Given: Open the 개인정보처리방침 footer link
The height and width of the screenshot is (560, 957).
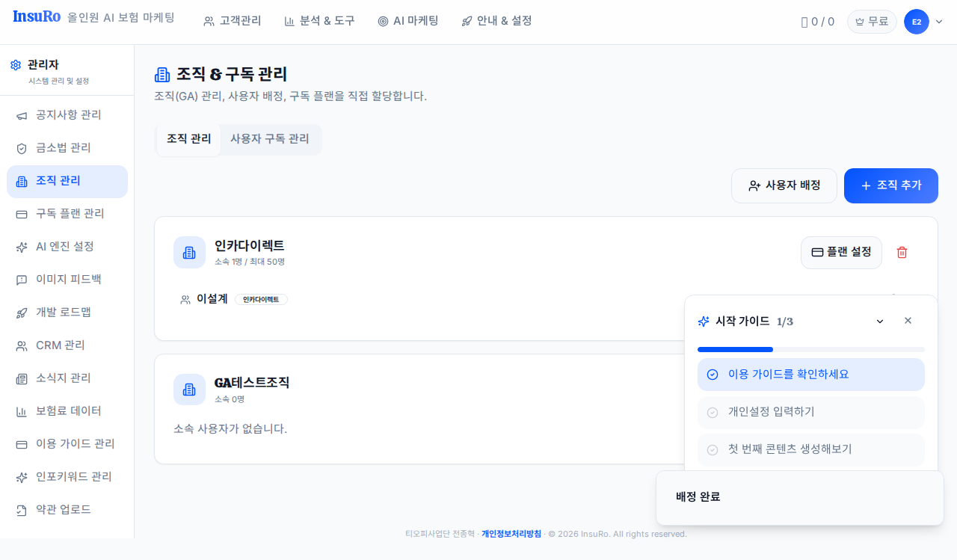Looking at the screenshot, I should pos(511,534).
